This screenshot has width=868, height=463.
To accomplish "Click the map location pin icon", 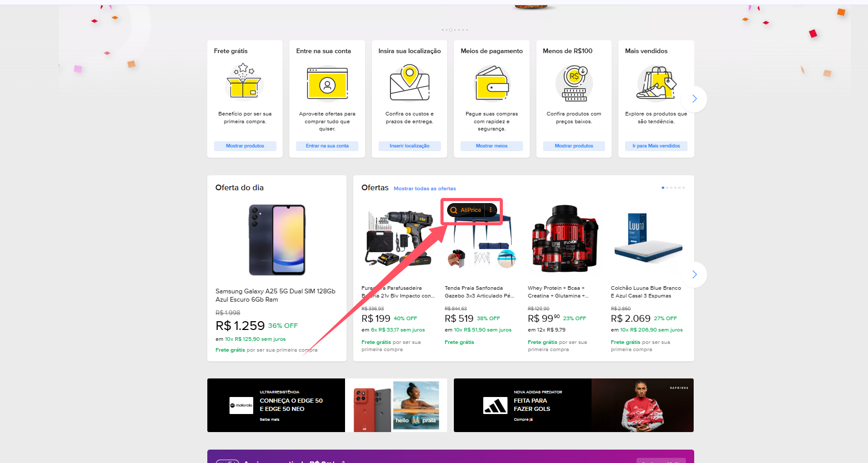I will pos(410,82).
